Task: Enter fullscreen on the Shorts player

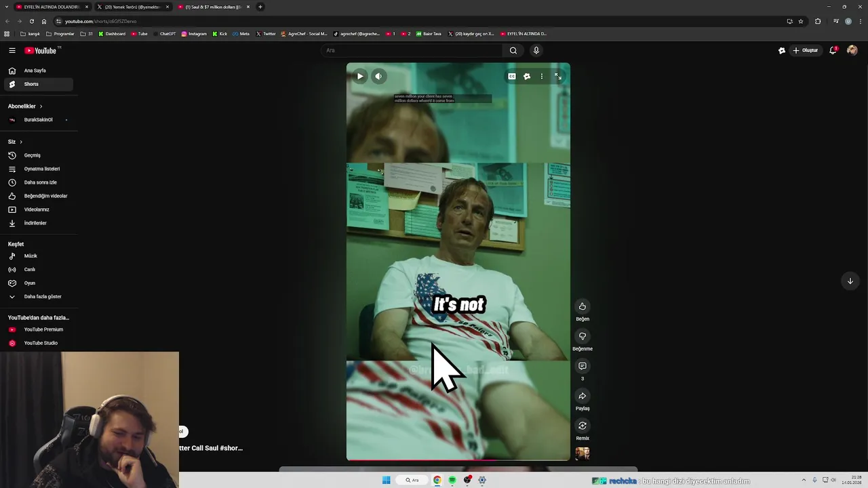Action: pyautogui.click(x=557, y=77)
